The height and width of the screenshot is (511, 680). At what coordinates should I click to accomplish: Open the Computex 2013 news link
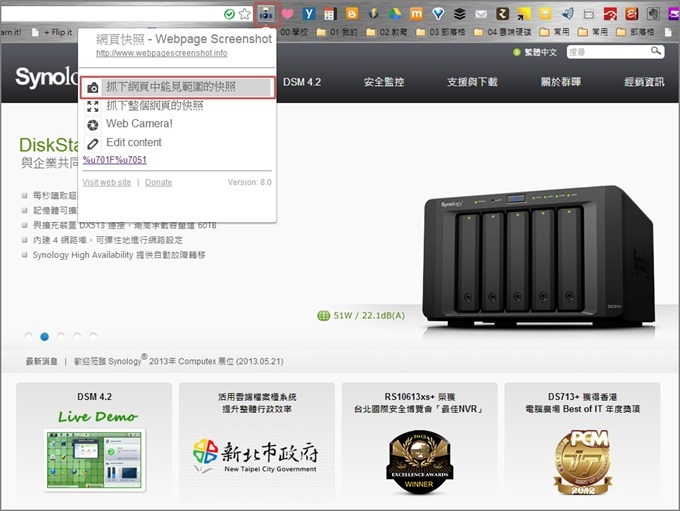pyautogui.click(x=179, y=361)
